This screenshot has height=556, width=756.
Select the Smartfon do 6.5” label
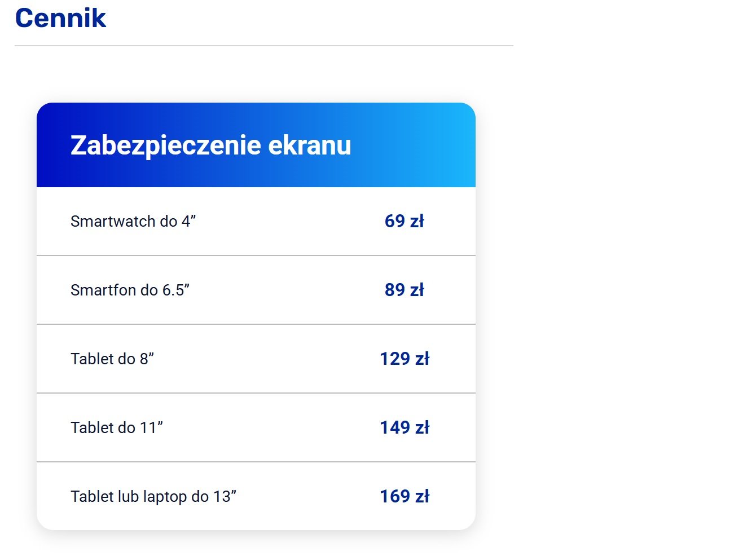[130, 290]
